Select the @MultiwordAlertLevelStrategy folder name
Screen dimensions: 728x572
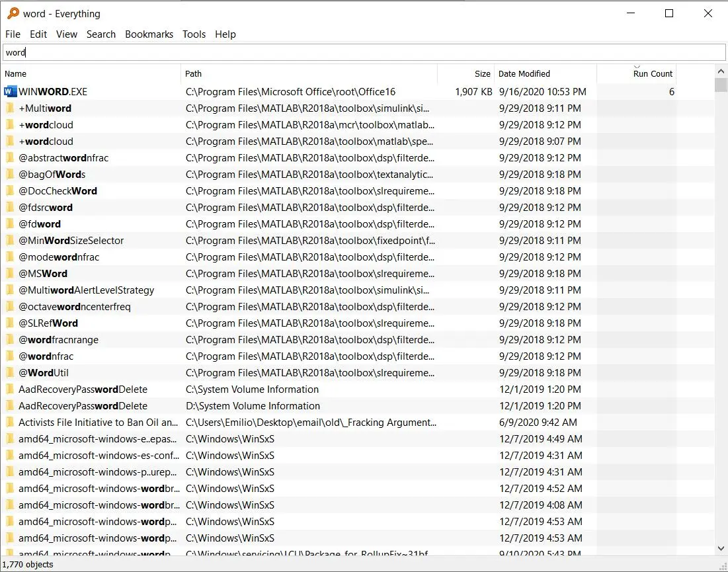click(x=87, y=290)
